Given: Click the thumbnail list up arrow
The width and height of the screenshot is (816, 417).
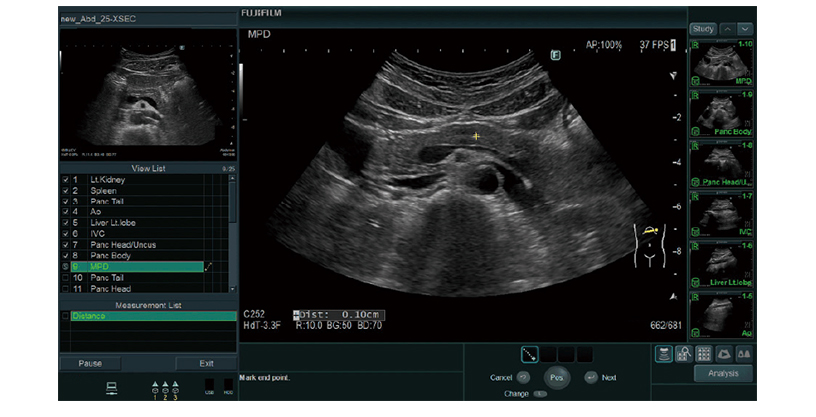Looking at the screenshot, I should coord(729,28).
